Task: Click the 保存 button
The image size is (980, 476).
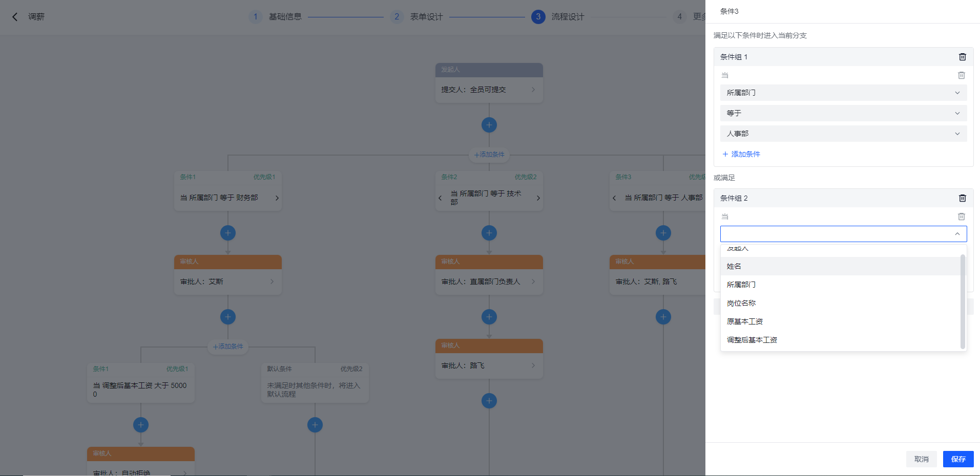Action: click(957, 459)
